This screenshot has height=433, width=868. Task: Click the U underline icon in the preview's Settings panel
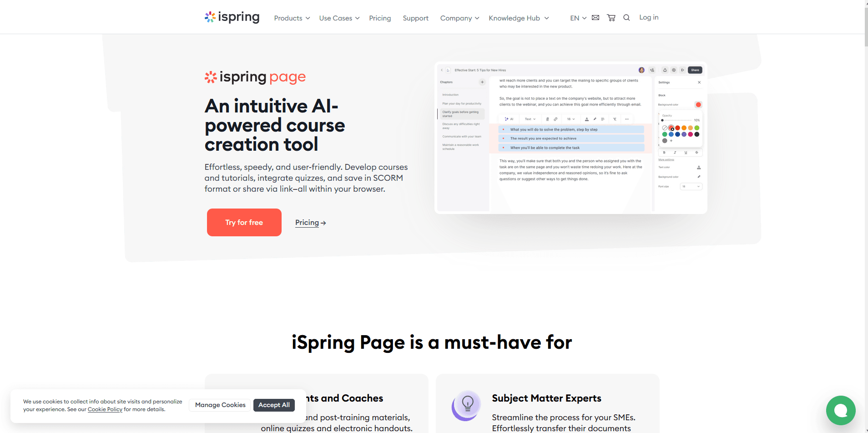click(x=686, y=153)
